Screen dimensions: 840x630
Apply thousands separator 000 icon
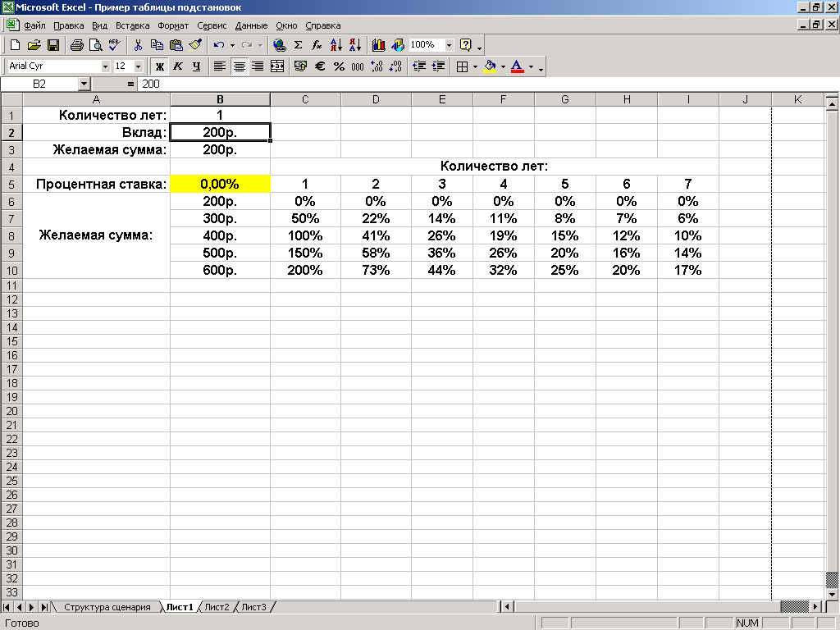pos(358,66)
